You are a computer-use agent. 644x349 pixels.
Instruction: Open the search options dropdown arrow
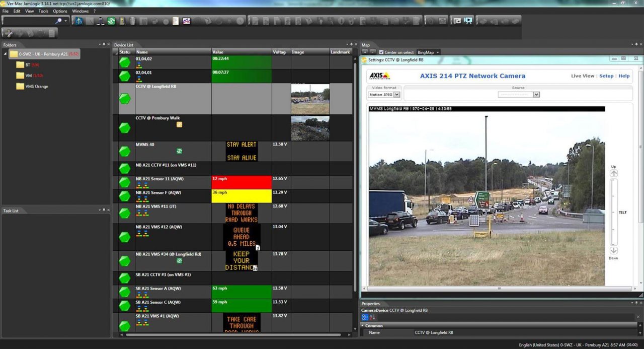click(x=66, y=21)
